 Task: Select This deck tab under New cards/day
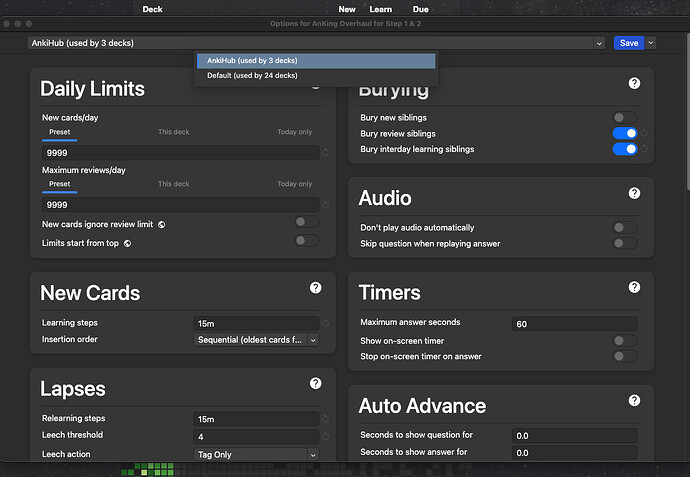[173, 132]
